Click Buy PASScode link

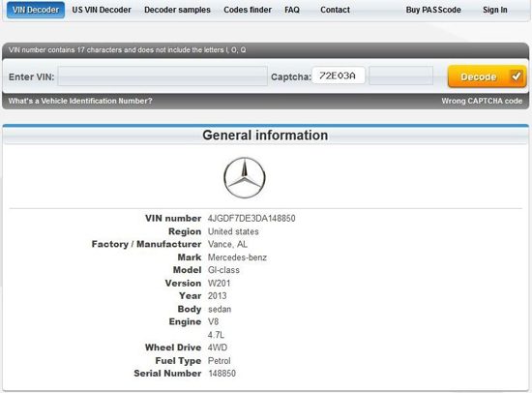pos(433,10)
